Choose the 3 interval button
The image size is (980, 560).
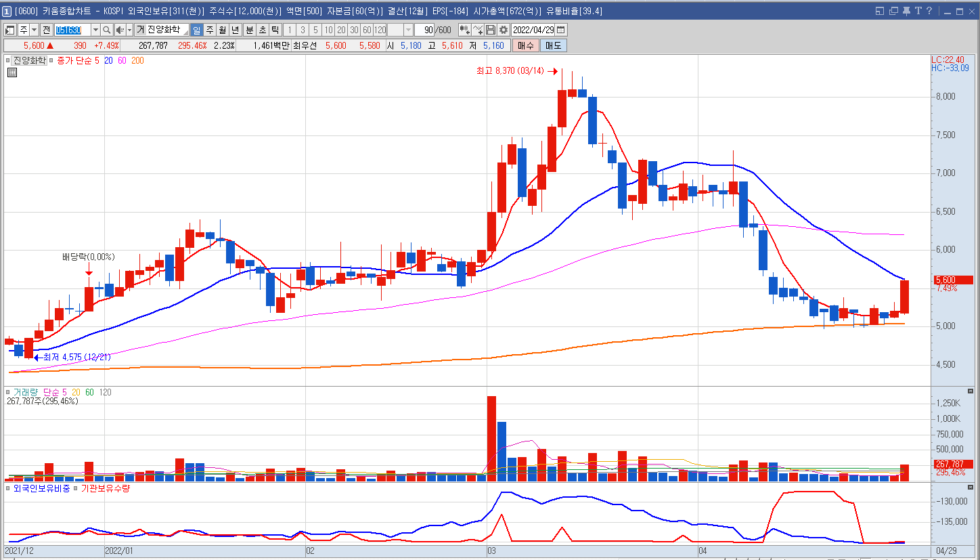pos(303,30)
